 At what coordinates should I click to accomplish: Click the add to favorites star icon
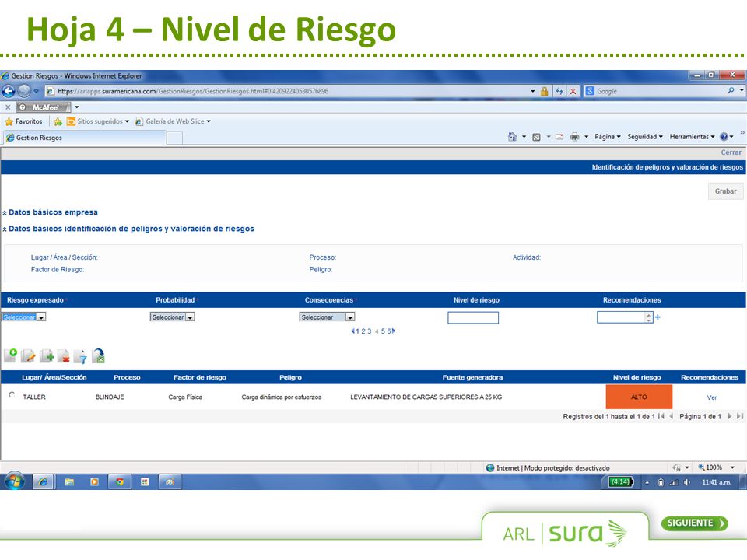click(58, 121)
